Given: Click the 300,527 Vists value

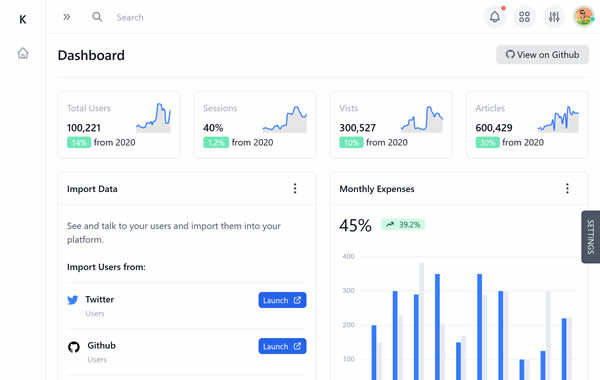Looking at the screenshot, I should point(357,128).
